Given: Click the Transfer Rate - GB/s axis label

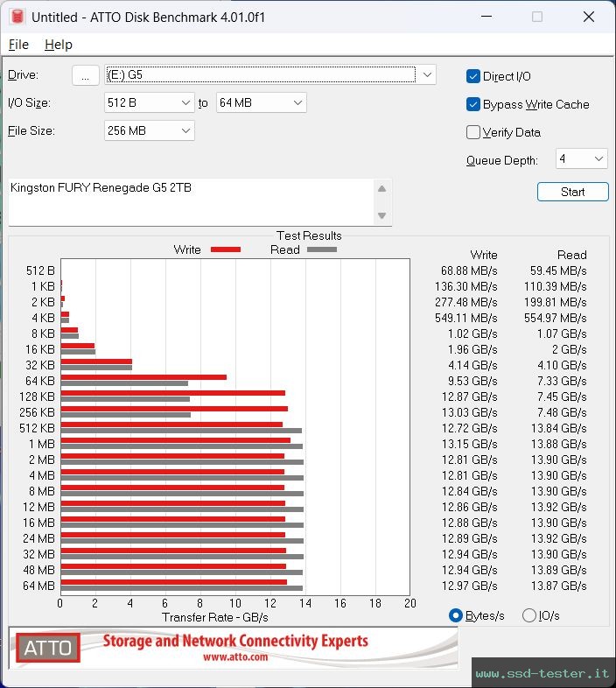Looking at the screenshot, I should point(215,617).
